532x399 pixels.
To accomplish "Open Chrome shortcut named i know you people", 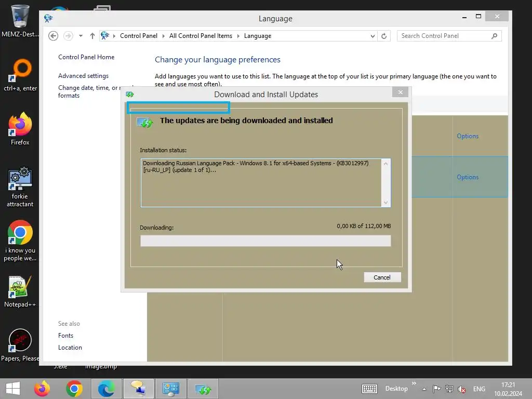I will [x=20, y=241].
